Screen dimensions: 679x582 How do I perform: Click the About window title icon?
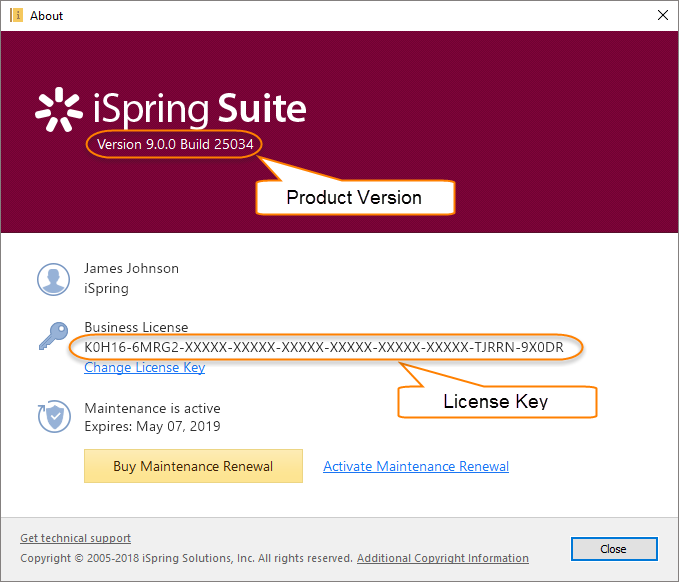pos(16,16)
